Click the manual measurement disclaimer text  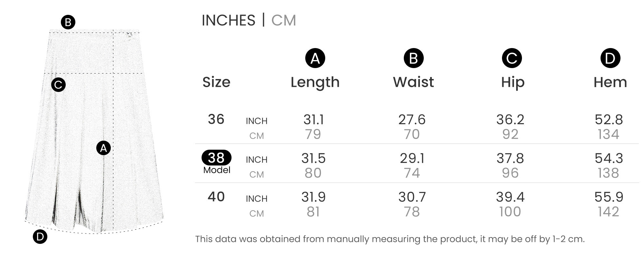tap(390, 239)
